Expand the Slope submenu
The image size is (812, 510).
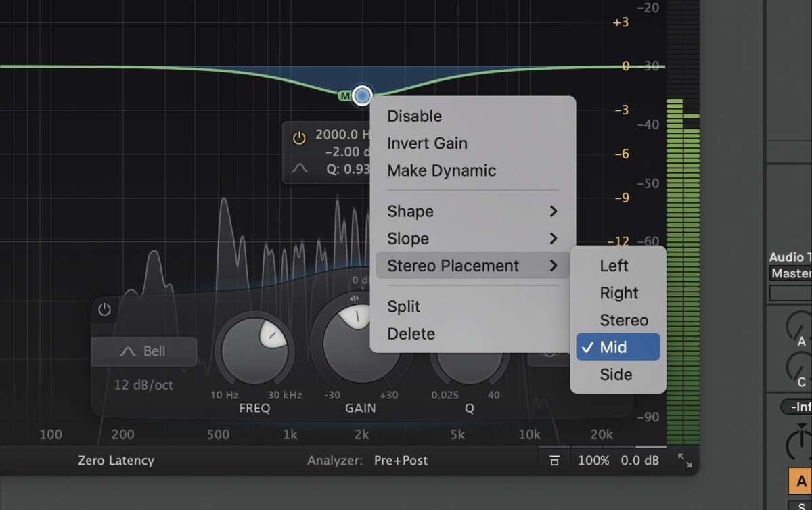[472, 238]
